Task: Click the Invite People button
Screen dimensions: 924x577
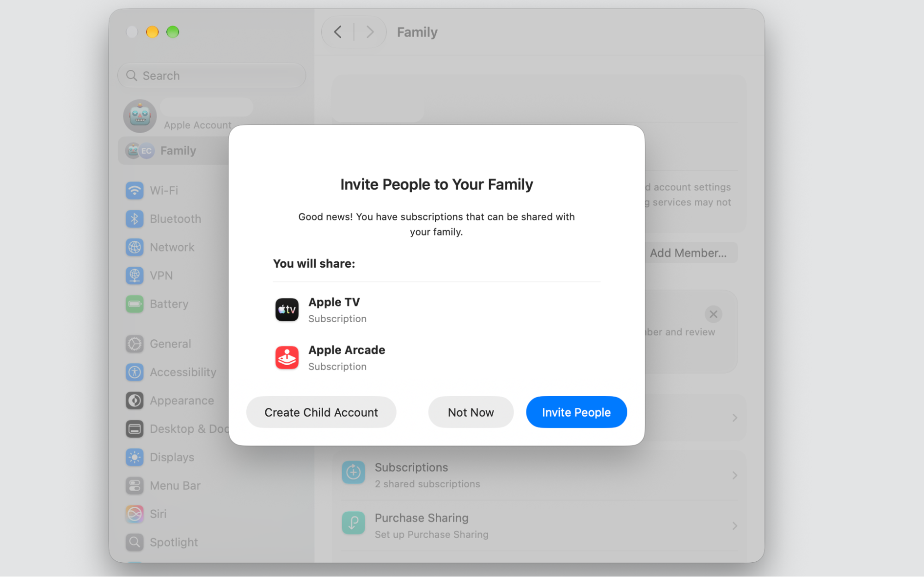Action: pos(576,412)
